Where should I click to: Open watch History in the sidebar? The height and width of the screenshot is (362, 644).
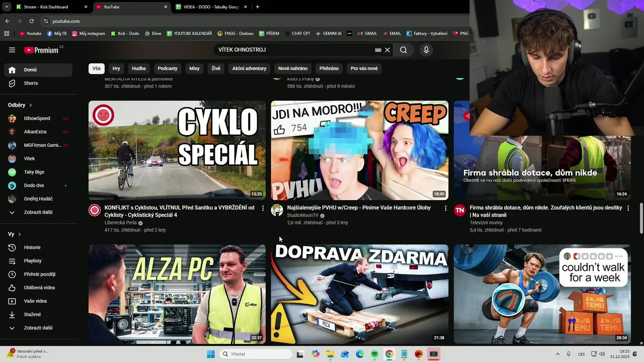click(38, 247)
